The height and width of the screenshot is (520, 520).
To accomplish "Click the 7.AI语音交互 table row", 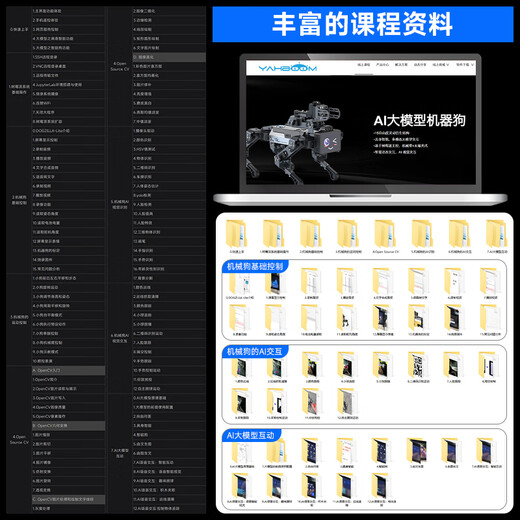I will [169, 462].
